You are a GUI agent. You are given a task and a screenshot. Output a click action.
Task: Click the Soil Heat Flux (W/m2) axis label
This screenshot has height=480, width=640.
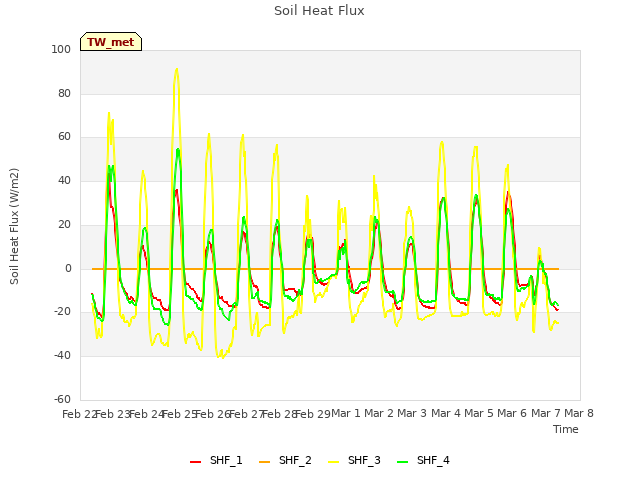click(14, 226)
